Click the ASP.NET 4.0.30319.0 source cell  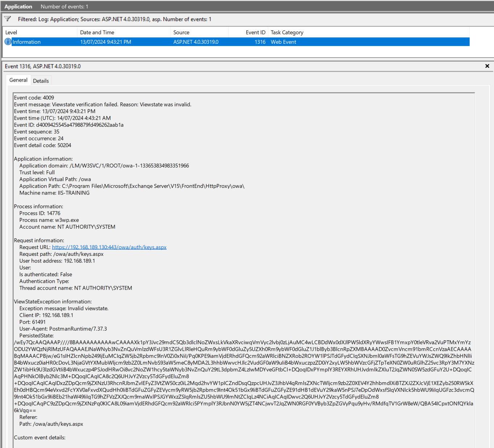point(196,42)
